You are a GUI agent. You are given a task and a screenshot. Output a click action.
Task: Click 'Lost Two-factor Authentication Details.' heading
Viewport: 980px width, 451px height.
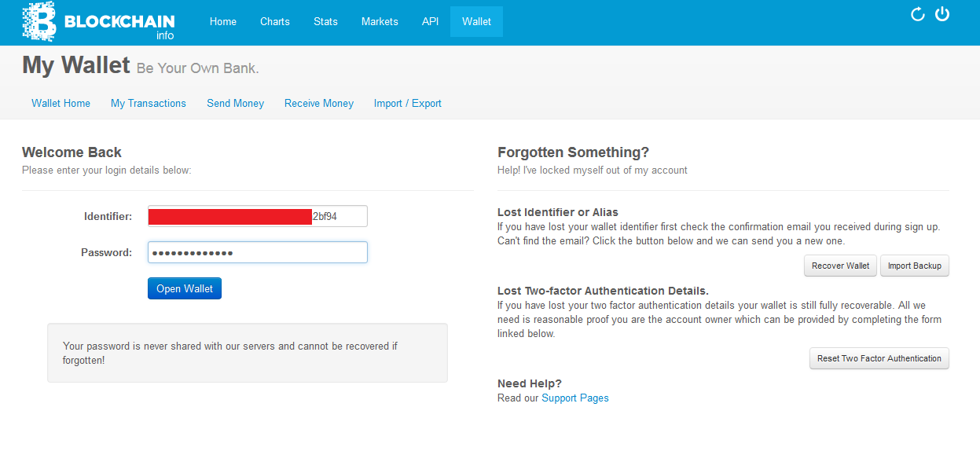click(603, 291)
